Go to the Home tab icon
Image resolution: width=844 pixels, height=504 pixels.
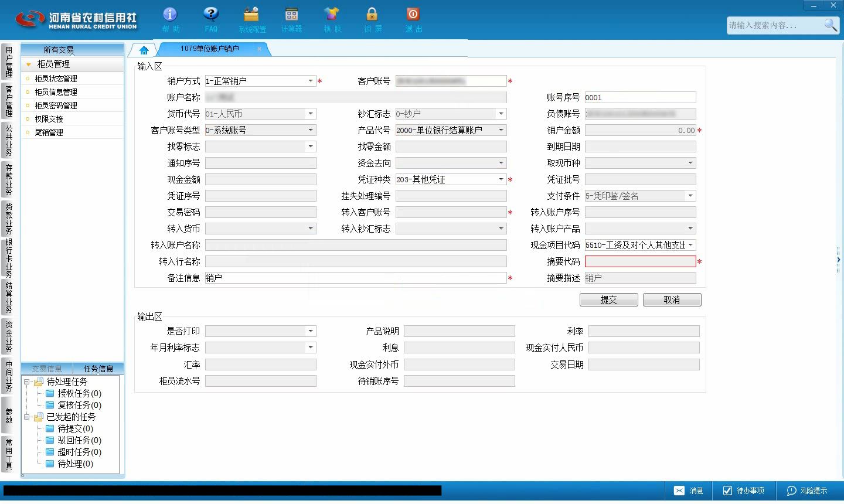click(144, 50)
